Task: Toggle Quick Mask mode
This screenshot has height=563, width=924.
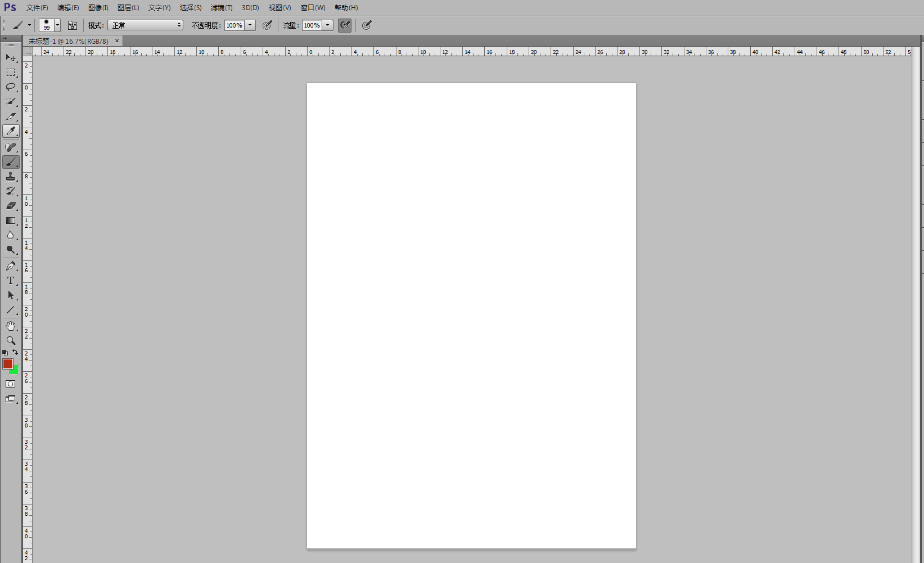Action: [x=11, y=384]
